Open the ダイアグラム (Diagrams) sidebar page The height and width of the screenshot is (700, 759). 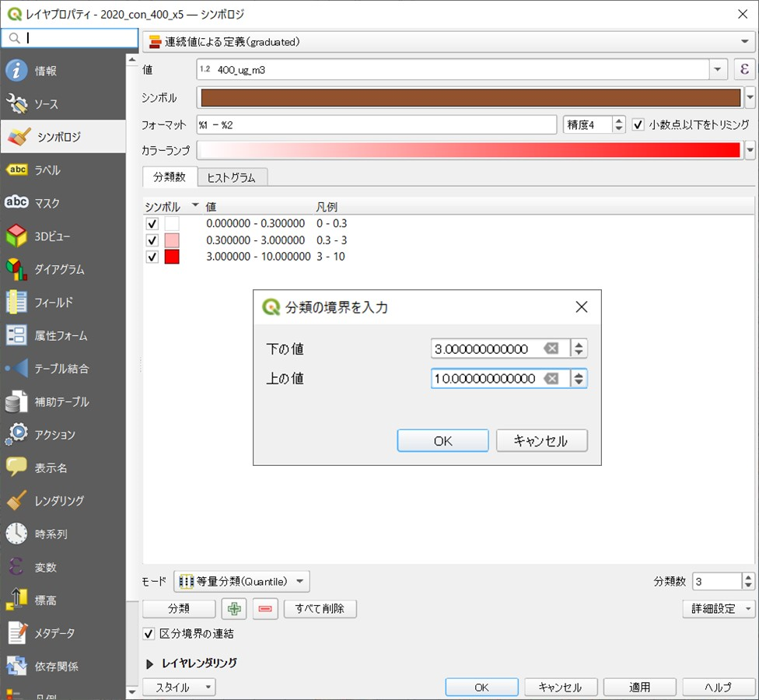click(63, 269)
